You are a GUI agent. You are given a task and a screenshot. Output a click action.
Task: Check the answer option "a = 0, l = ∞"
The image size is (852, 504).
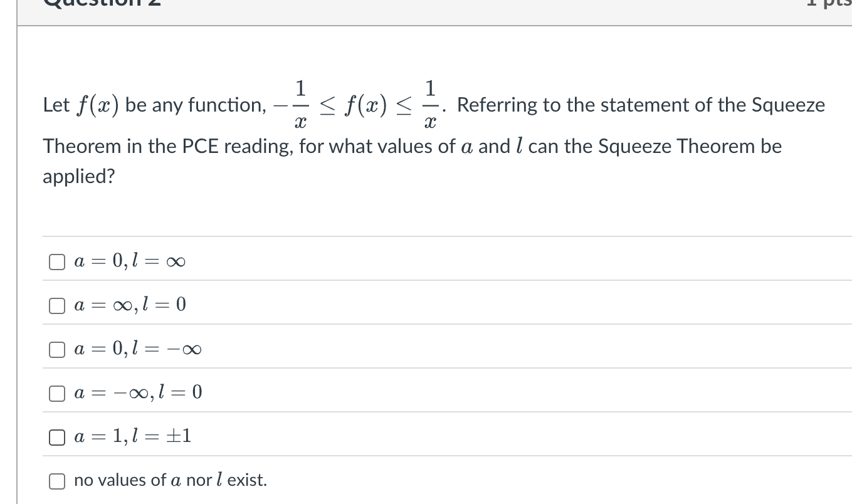point(56,261)
